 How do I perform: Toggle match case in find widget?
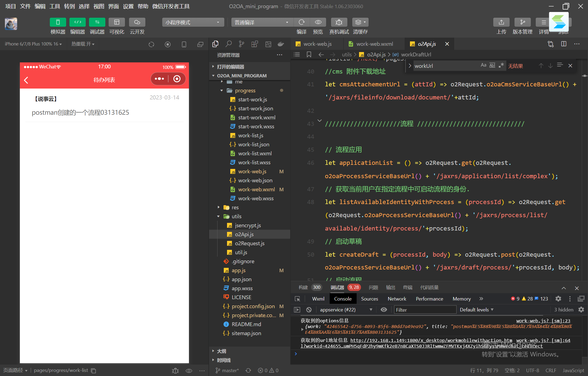pos(483,65)
